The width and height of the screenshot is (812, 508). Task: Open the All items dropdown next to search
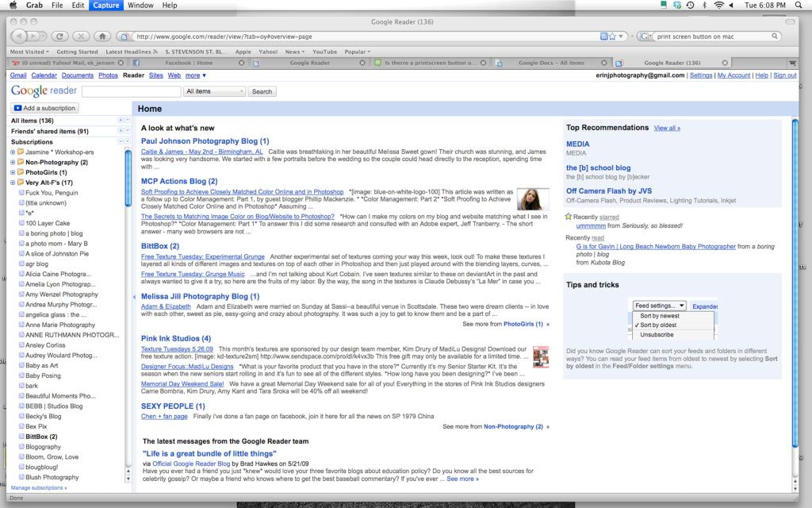coord(214,91)
